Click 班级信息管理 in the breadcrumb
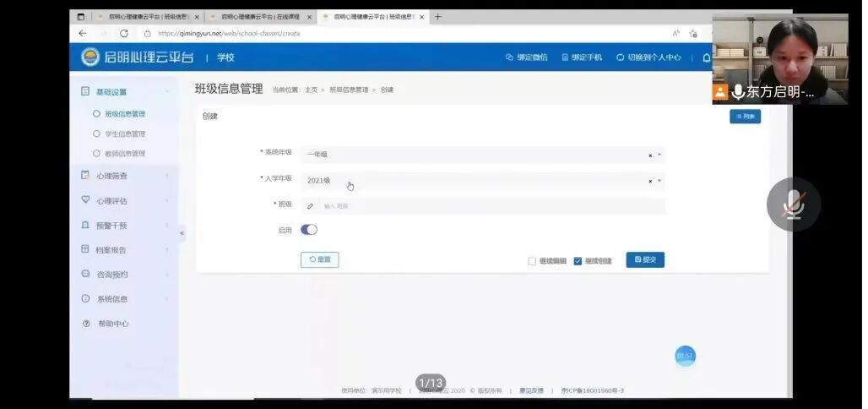The height and width of the screenshot is (409, 868). [x=349, y=90]
